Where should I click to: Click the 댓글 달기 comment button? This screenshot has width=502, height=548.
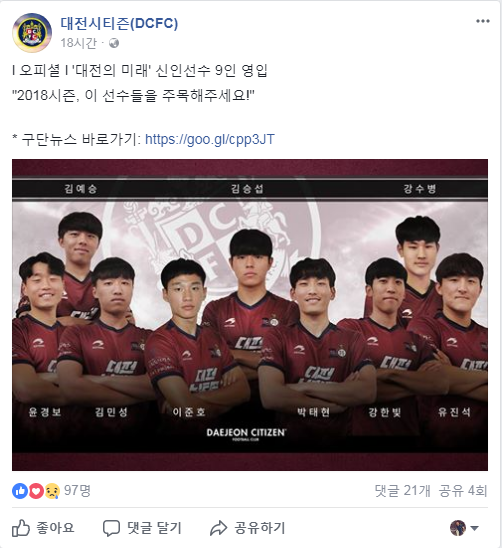[142, 528]
